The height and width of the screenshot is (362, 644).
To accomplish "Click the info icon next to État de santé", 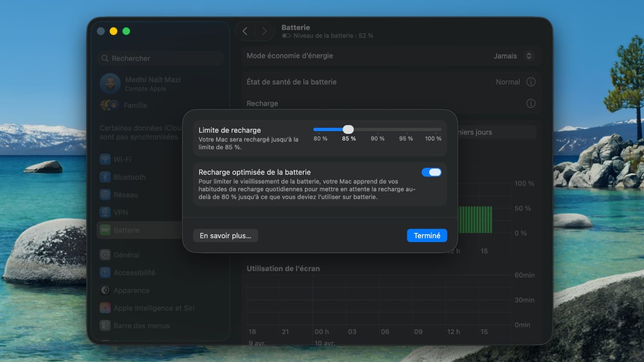I will [x=531, y=82].
